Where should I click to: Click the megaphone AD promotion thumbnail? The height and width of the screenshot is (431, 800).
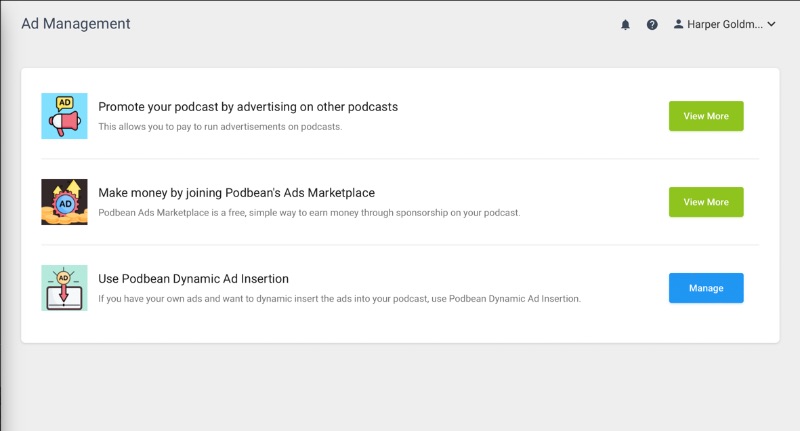pyautogui.click(x=64, y=116)
